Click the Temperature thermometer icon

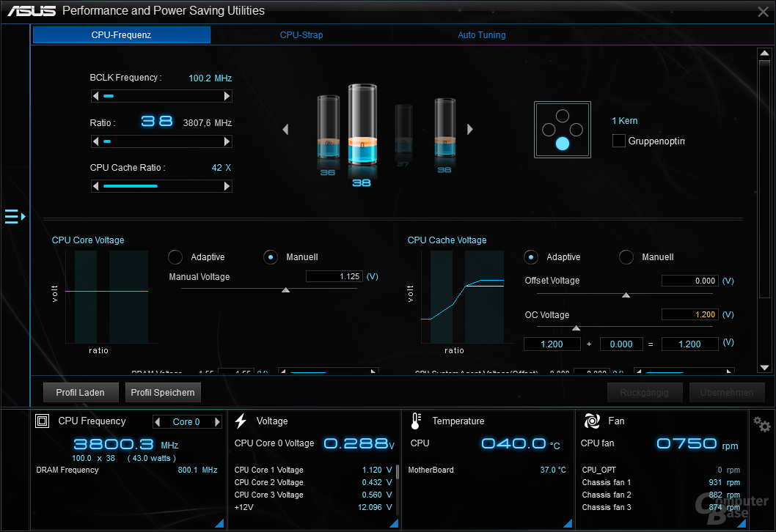point(416,421)
